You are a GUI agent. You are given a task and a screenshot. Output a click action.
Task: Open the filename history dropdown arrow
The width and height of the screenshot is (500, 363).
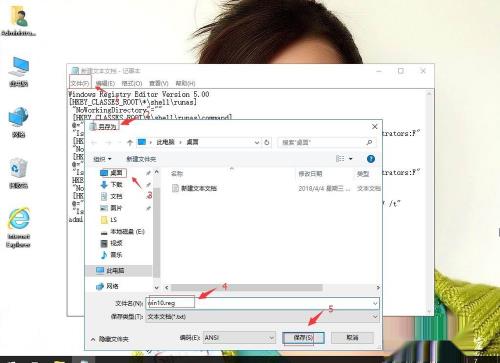point(375,303)
